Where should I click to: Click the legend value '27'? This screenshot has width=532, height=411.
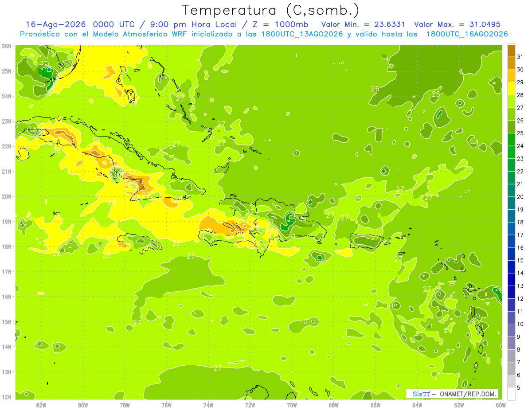click(520, 108)
